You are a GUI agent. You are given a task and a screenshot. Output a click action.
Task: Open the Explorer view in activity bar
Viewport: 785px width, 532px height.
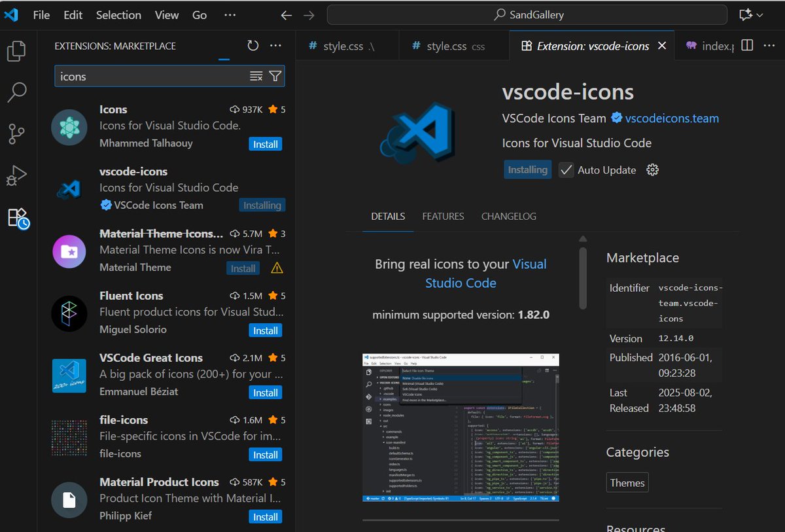pyautogui.click(x=17, y=51)
